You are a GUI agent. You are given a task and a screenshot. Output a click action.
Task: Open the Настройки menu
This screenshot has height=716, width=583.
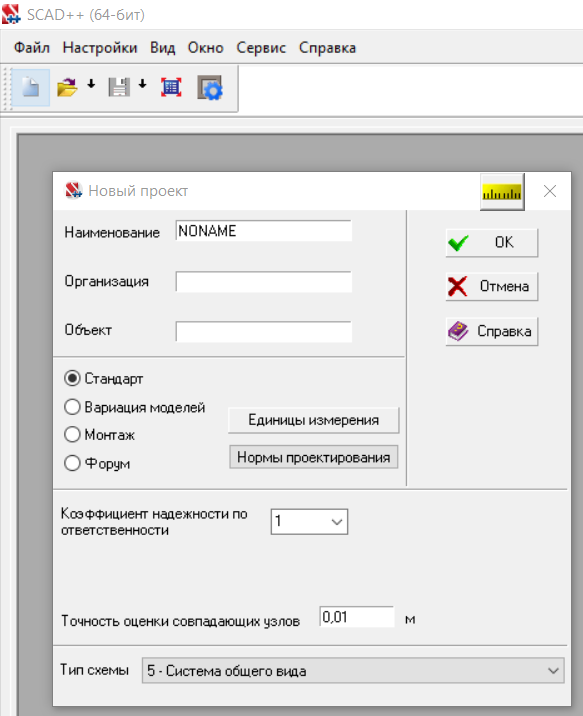pyautogui.click(x=100, y=47)
